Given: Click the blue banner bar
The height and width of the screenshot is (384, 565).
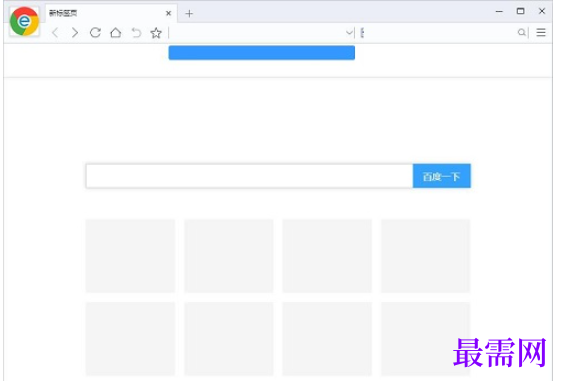Looking at the screenshot, I should pyautogui.click(x=262, y=53).
